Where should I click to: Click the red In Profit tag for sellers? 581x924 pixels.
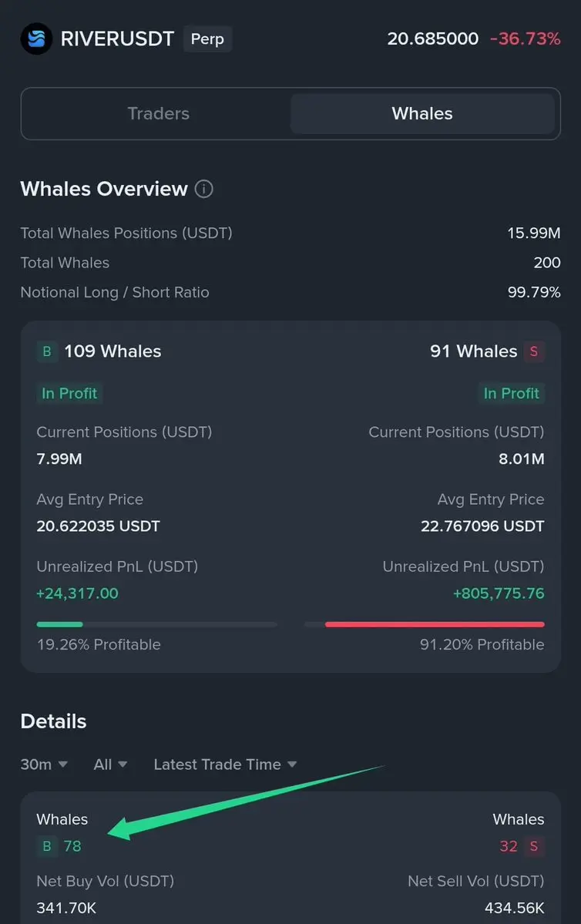[x=511, y=393]
